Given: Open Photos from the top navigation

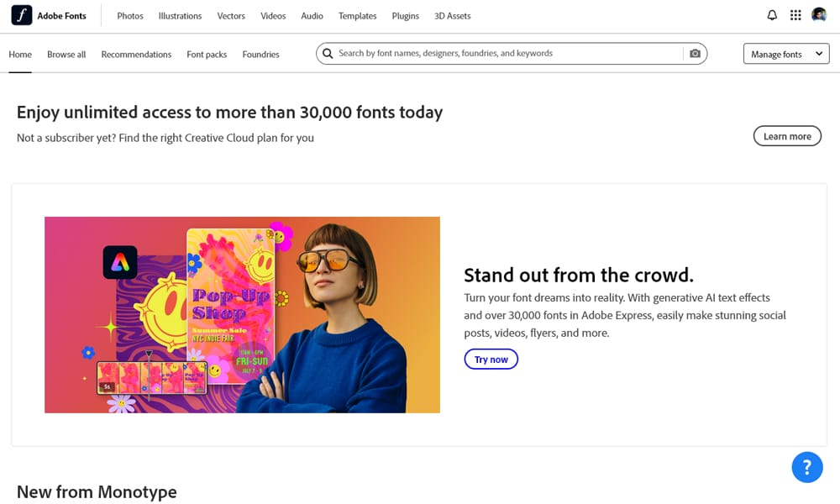Looking at the screenshot, I should [129, 15].
